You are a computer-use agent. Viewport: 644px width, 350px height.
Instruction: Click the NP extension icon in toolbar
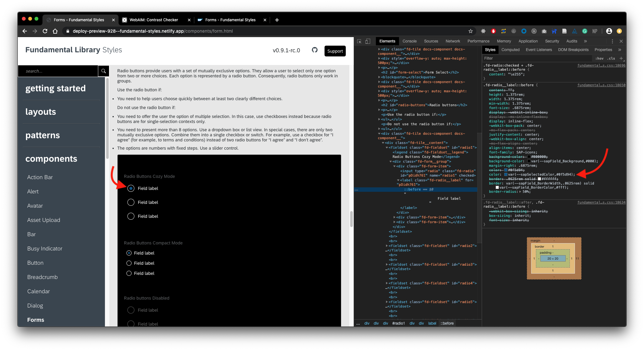pos(595,31)
